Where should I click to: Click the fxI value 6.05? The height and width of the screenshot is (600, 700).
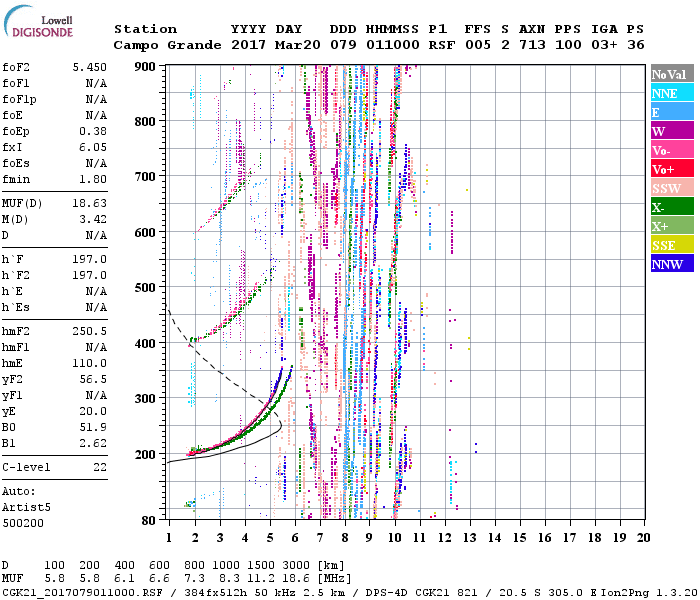(x=93, y=147)
